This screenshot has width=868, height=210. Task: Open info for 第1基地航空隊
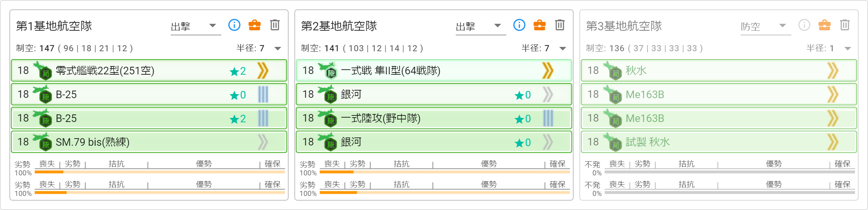(x=234, y=25)
